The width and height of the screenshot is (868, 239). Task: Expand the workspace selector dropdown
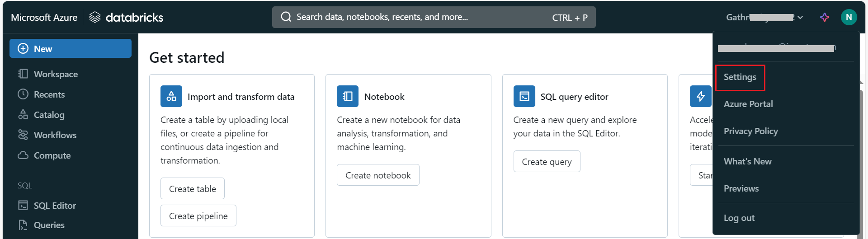pos(764,17)
